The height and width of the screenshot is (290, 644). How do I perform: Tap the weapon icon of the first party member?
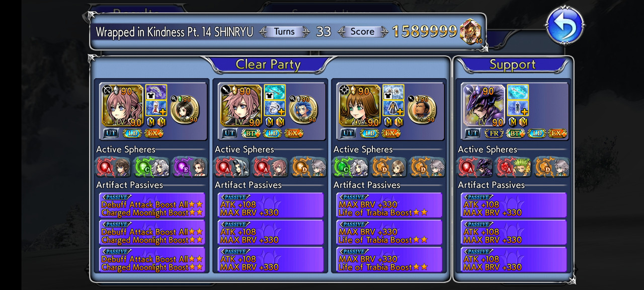point(156,93)
